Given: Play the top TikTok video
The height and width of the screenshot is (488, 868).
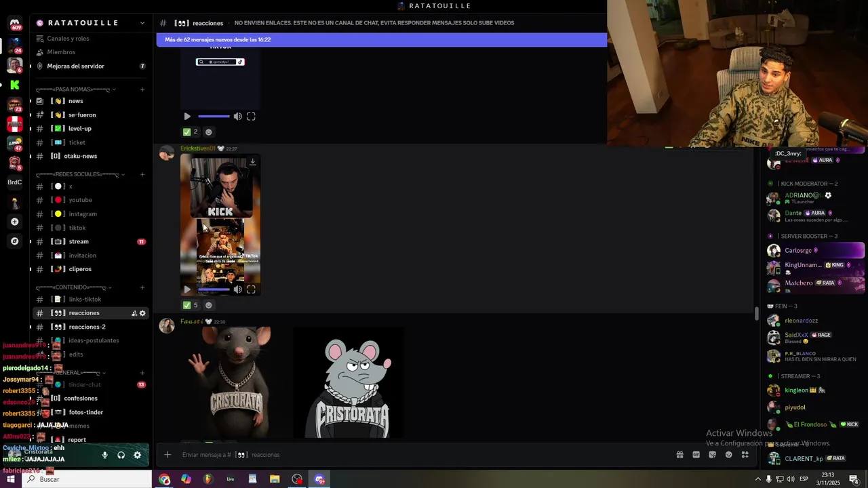Looking at the screenshot, I should click(x=187, y=117).
